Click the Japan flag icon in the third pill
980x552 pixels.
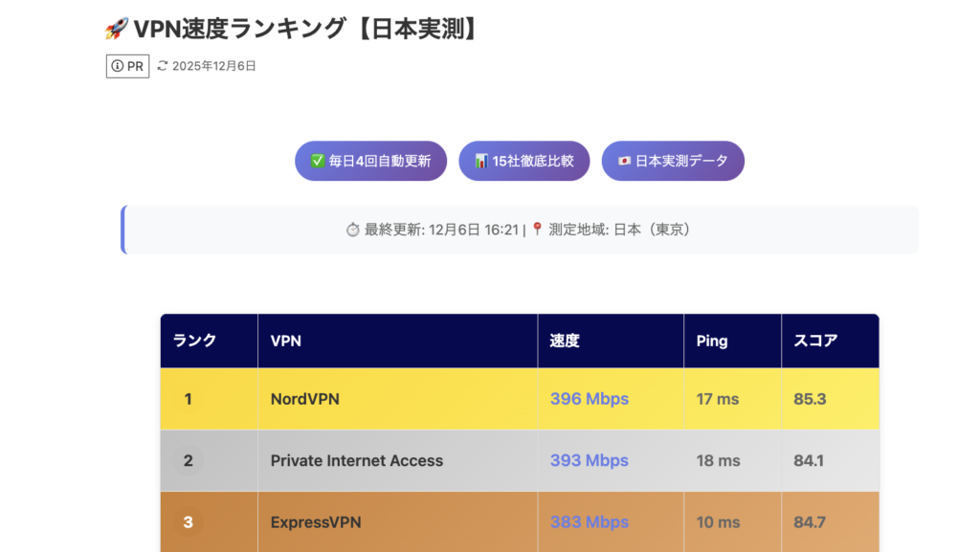[x=623, y=161]
